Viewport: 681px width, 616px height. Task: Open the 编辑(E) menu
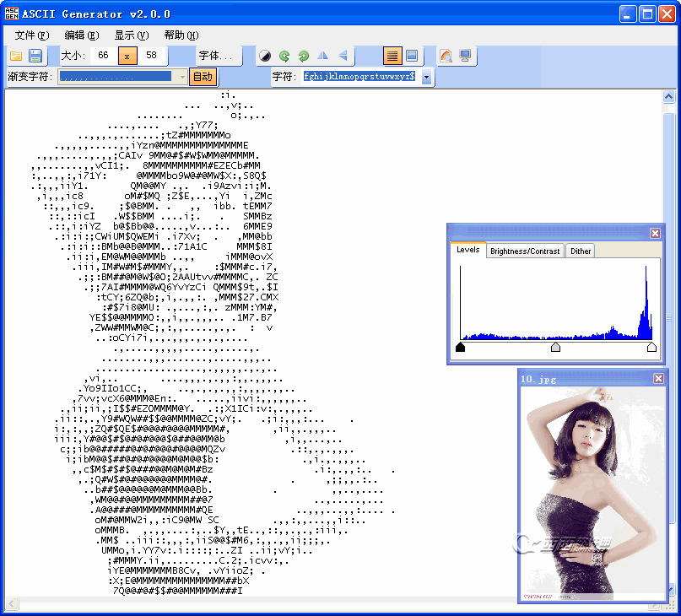pyautogui.click(x=82, y=35)
